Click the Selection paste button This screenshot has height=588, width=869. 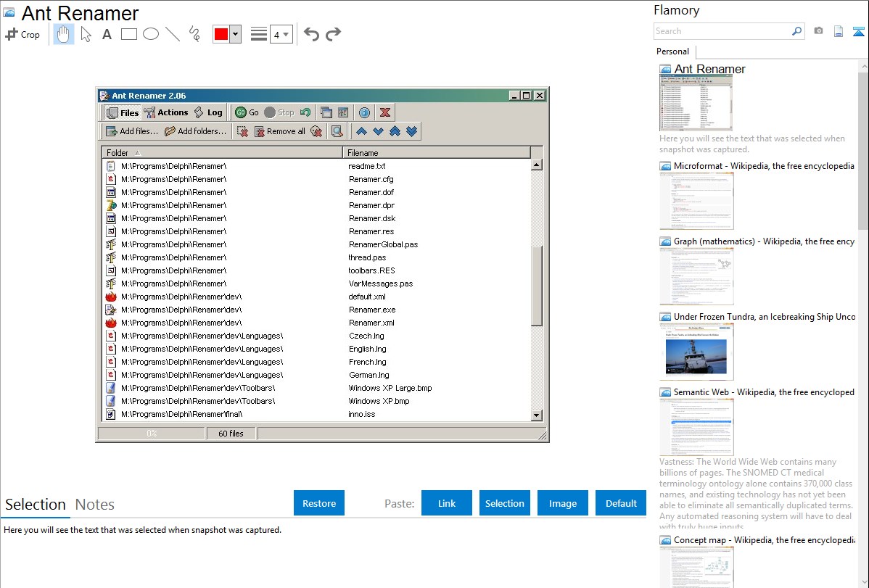pos(505,503)
